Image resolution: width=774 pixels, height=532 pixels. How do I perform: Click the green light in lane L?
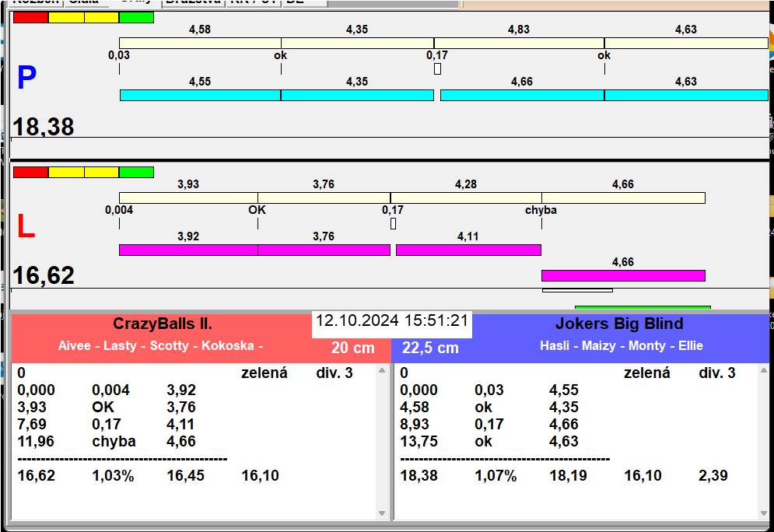tap(136, 172)
